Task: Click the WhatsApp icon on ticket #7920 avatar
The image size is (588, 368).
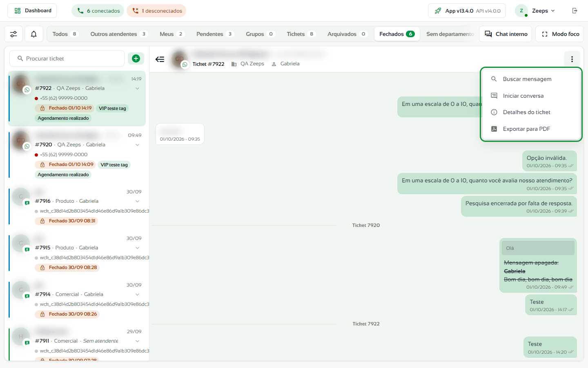Action: click(x=27, y=146)
